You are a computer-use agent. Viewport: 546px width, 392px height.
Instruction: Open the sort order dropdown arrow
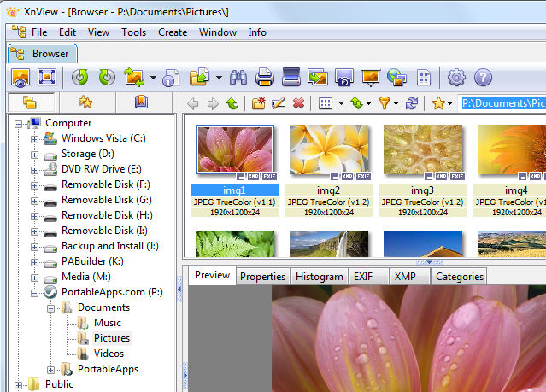tap(368, 103)
